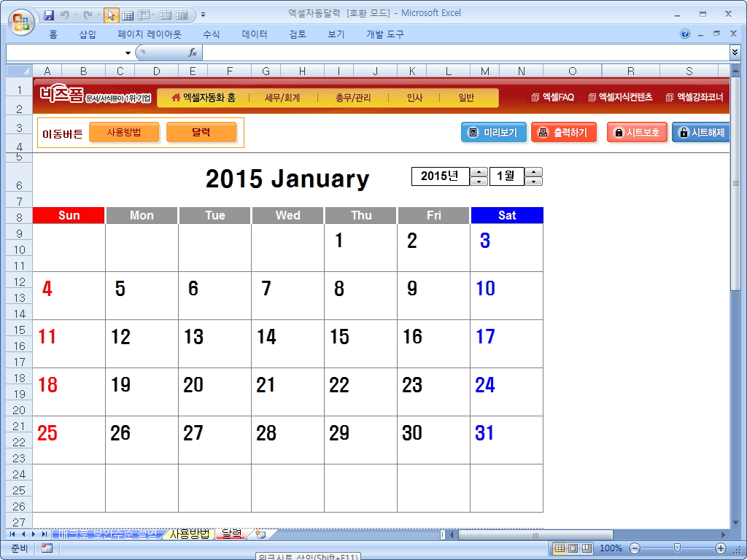Open the 엑셀지식컨텐츠 link
Screen dimensions: 747x560
620,97
